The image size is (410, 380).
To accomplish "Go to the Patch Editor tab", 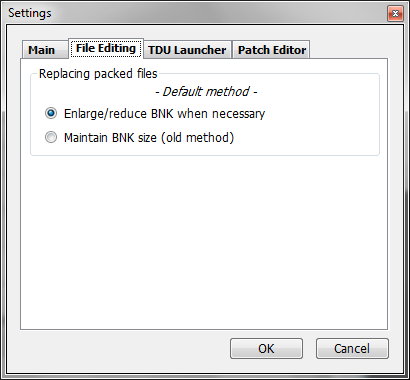I will point(272,50).
